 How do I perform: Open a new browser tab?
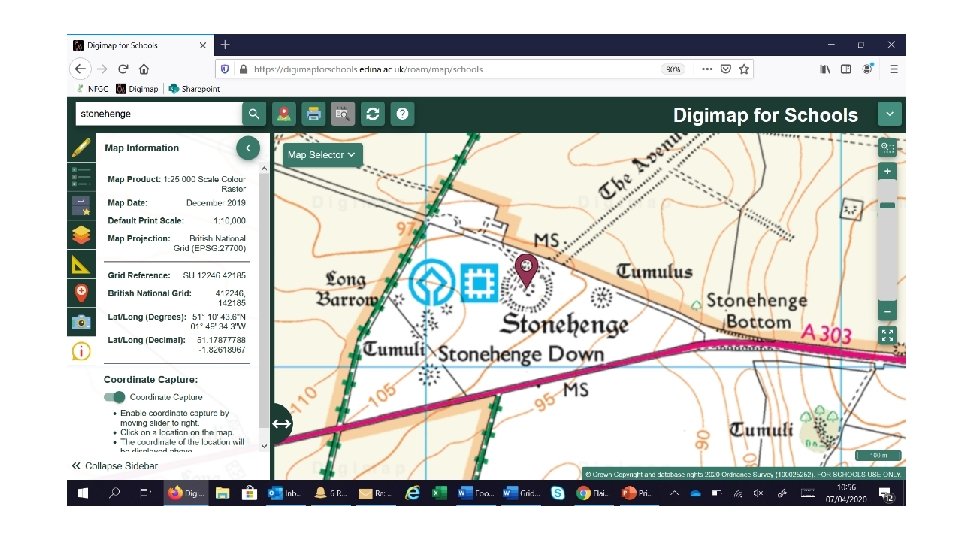(225, 45)
